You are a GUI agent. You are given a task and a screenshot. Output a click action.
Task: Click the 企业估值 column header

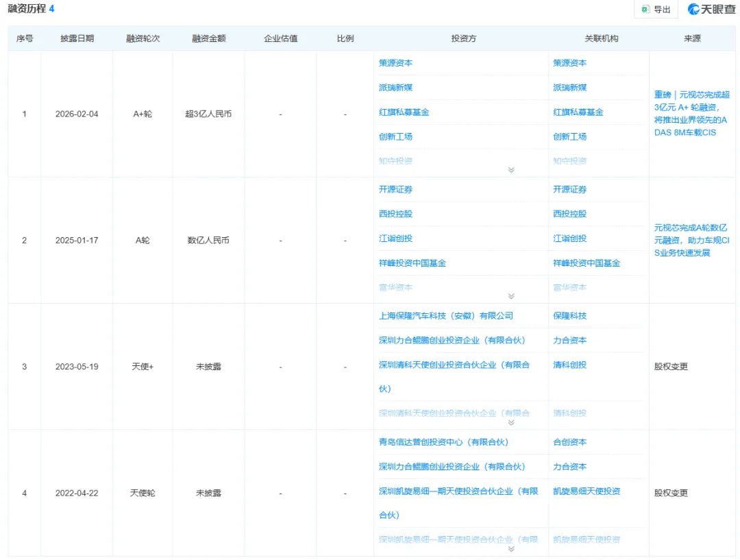tap(280, 38)
